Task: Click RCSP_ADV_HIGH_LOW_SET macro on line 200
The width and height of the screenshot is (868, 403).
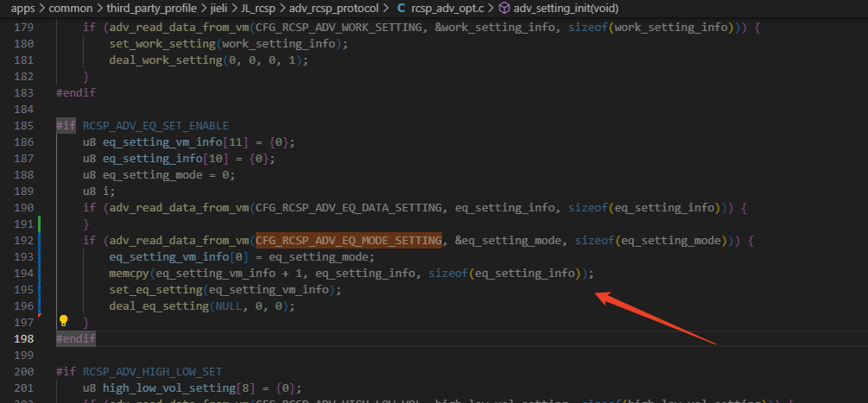Action: point(152,371)
